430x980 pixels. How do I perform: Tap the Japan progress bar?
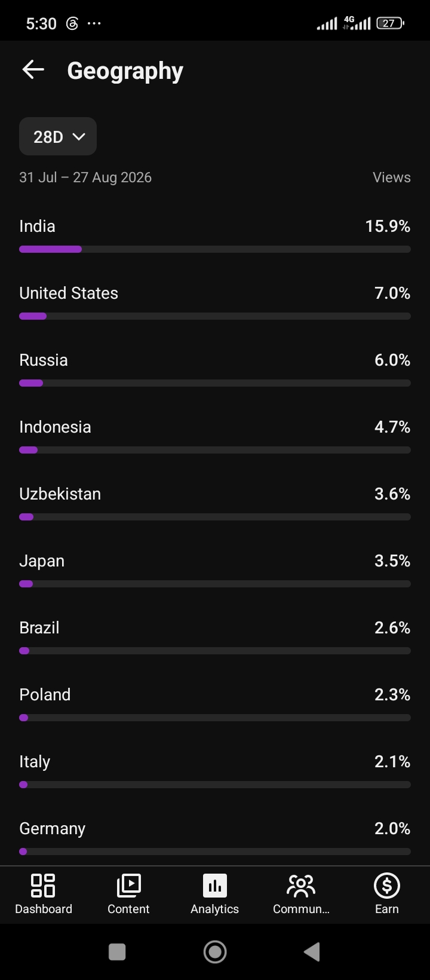pos(215,584)
